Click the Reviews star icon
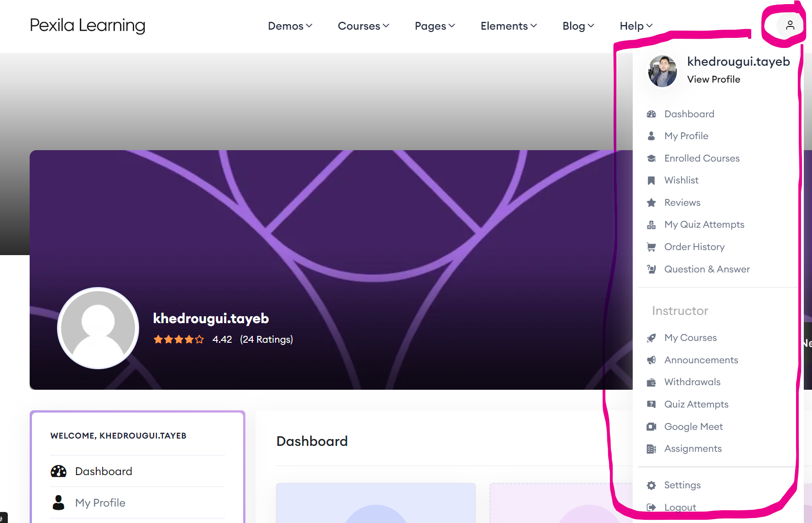812x523 pixels. [x=651, y=203]
